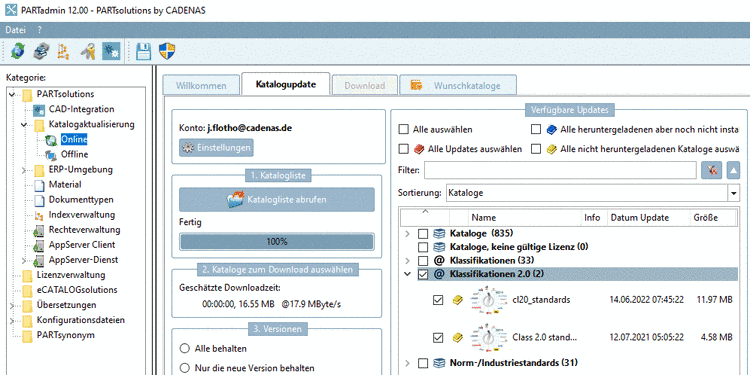
Task: Collapse the Katalogaktualisierung tree node
Action: [24, 125]
